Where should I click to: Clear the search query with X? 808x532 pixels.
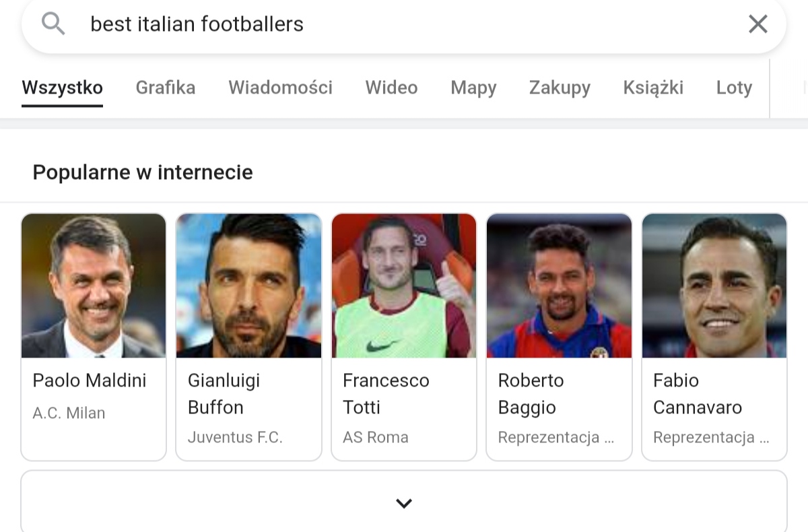tap(757, 24)
